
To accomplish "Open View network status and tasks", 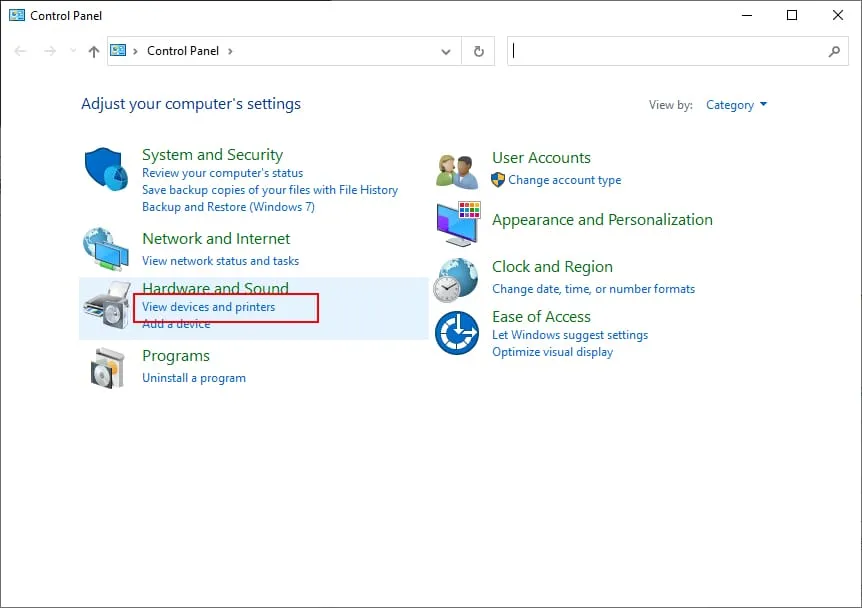I will (220, 261).
